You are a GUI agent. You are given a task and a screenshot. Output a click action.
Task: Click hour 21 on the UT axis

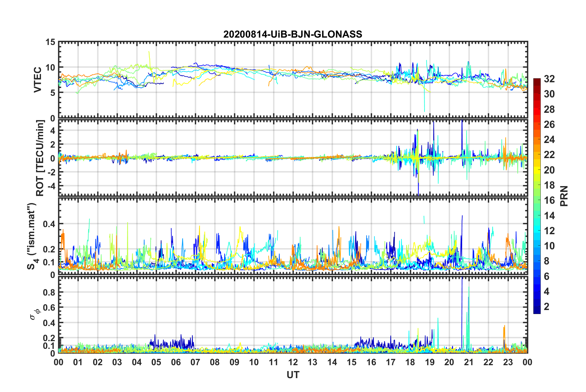click(x=469, y=362)
